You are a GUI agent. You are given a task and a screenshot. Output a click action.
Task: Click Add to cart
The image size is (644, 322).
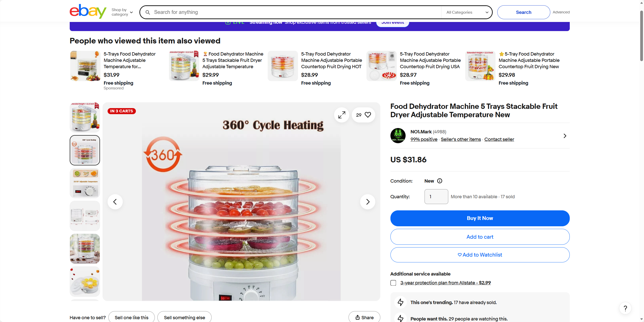[480, 237]
